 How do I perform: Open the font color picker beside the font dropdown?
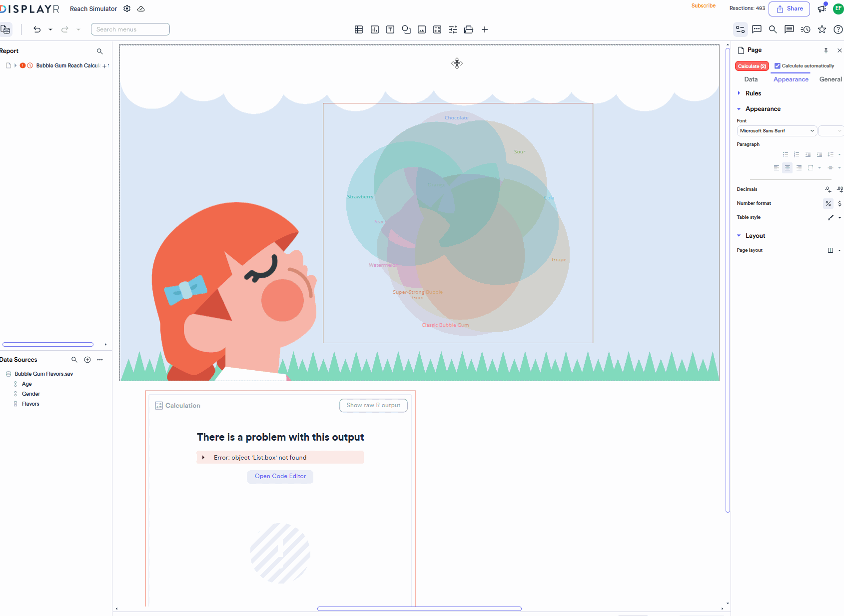pyautogui.click(x=831, y=130)
